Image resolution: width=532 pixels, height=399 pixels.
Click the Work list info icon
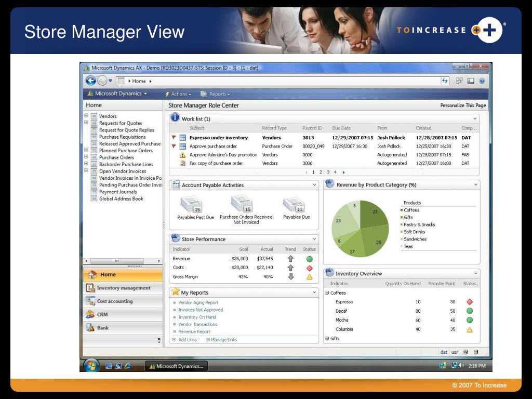click(175, 118)
